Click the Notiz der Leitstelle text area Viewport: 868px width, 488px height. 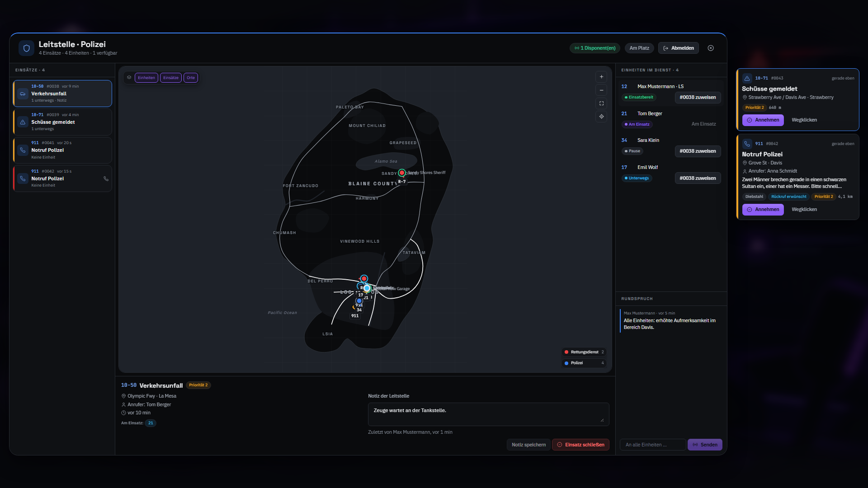click(488, 414)
